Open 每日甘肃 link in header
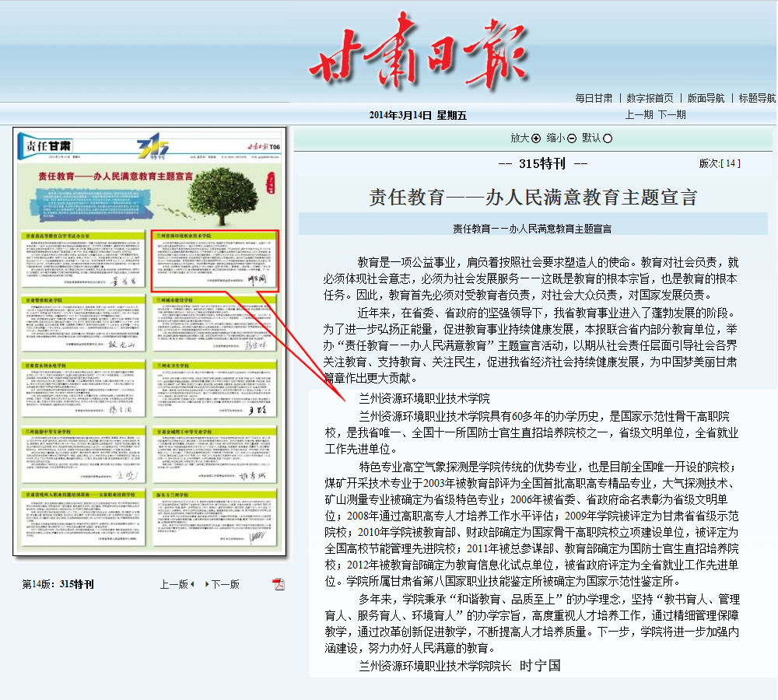This screenshot has width=778, height=700. coord(594,98)
